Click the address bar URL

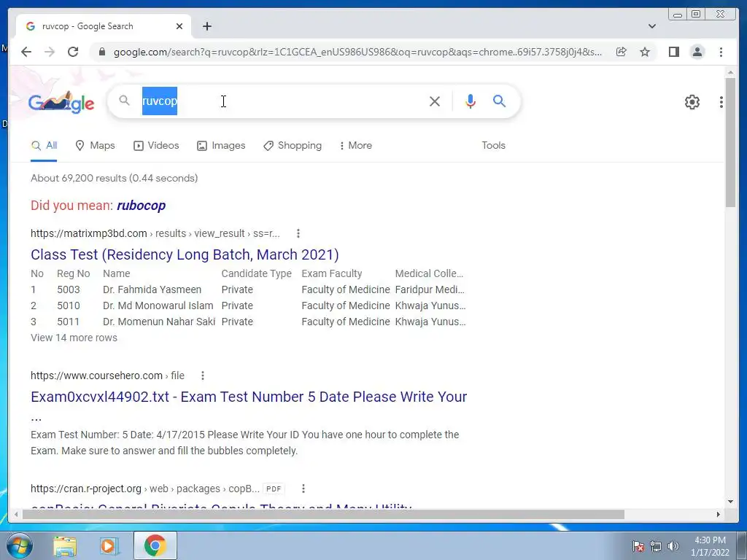[357, 52]
